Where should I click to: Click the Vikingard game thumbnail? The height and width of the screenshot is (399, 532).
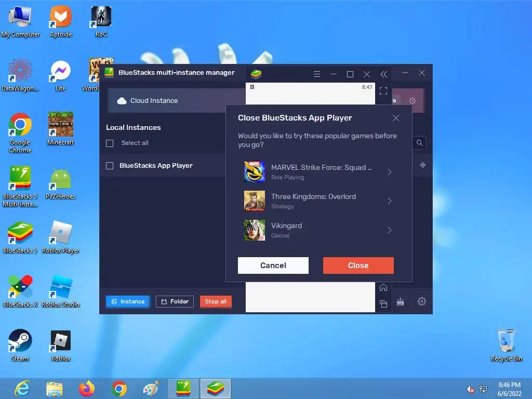tap(255, 230)
